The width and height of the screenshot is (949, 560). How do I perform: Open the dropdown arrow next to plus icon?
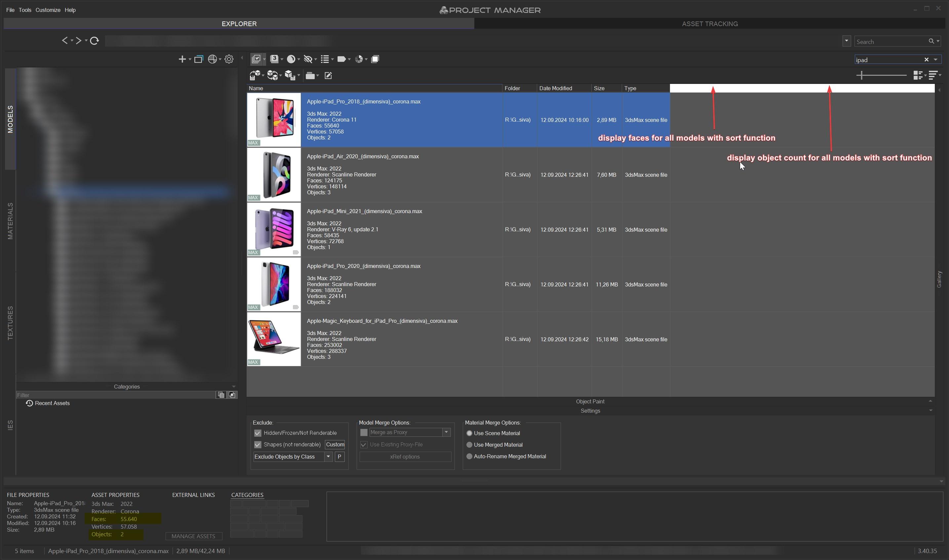coord(189,59)
